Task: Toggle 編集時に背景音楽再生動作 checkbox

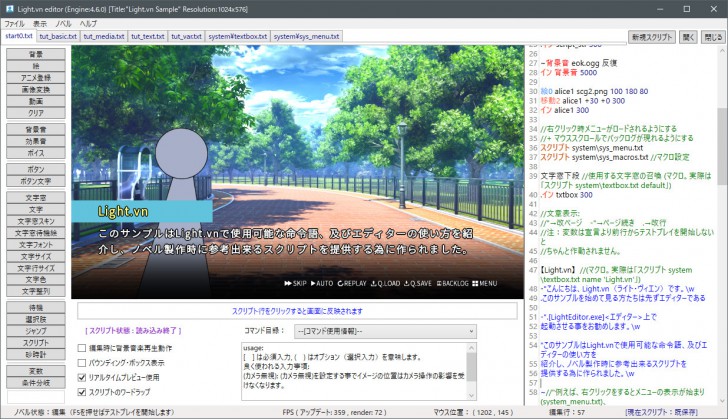Action: tap(82, 348)
